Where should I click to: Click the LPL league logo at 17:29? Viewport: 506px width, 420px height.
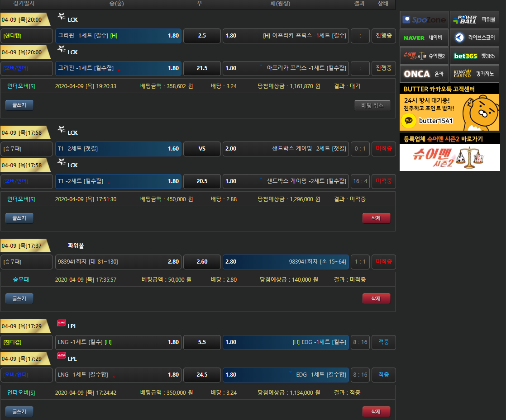62,323
